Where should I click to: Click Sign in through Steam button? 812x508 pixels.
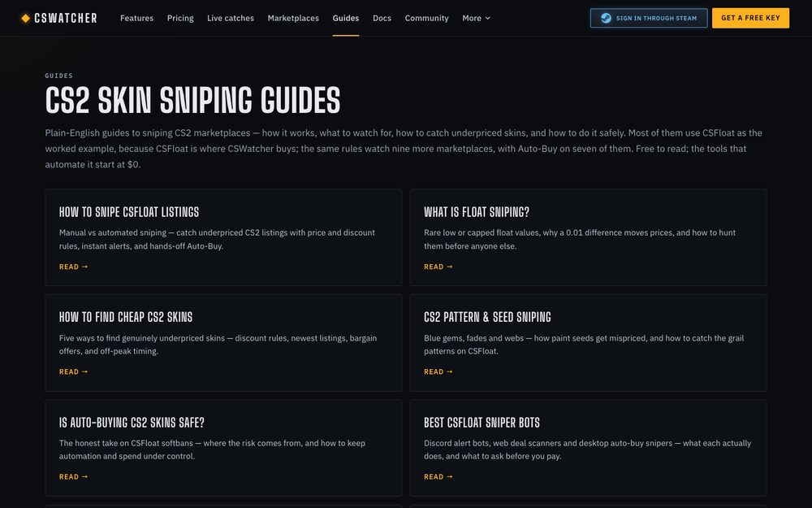pos(649,18)
